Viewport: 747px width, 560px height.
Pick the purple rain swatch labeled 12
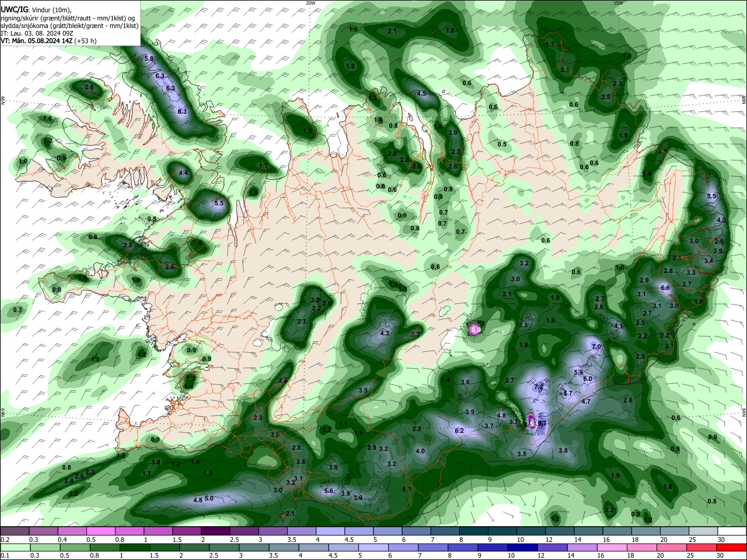coord(551,547)
